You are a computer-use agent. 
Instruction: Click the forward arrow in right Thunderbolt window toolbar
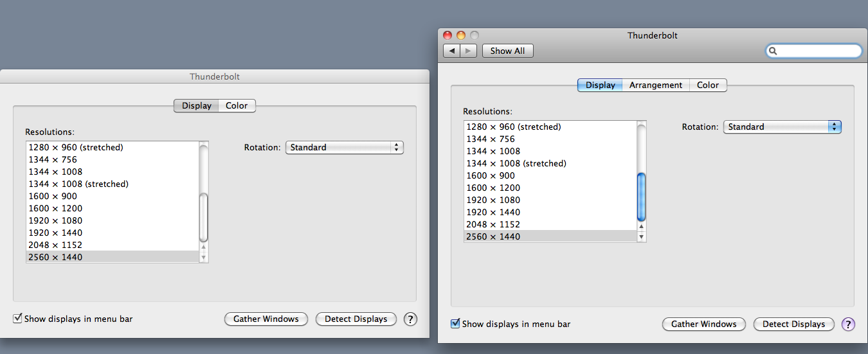(x=469, y=51)
